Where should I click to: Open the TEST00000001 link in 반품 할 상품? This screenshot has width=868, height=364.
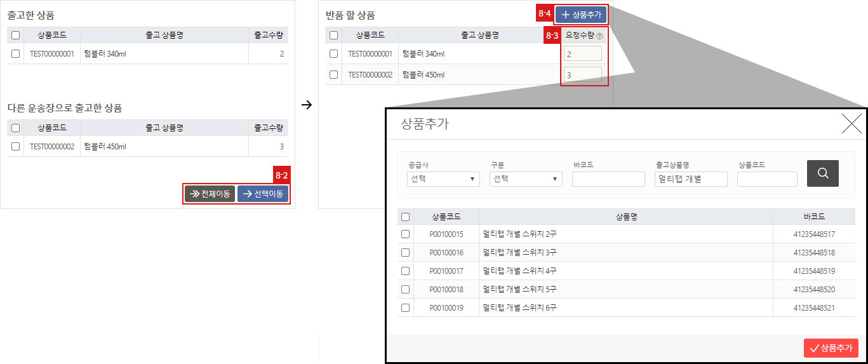point(370,54)
